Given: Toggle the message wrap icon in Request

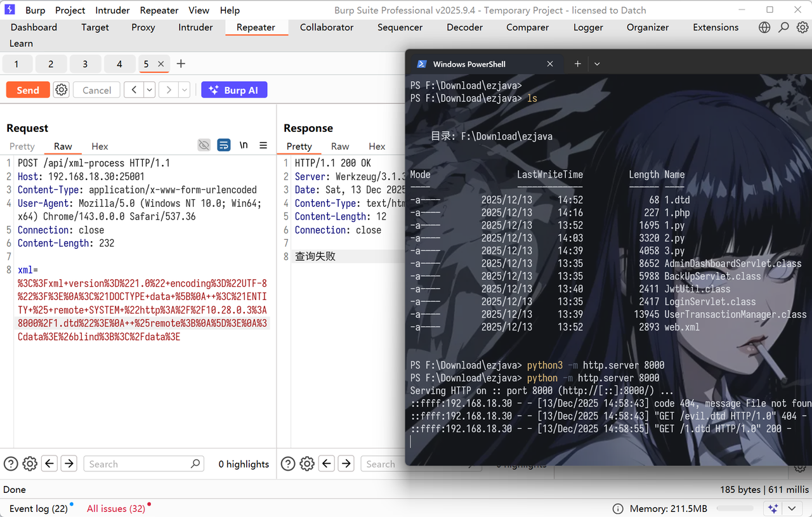Looking at the screenshot, I should coord(223,145).
